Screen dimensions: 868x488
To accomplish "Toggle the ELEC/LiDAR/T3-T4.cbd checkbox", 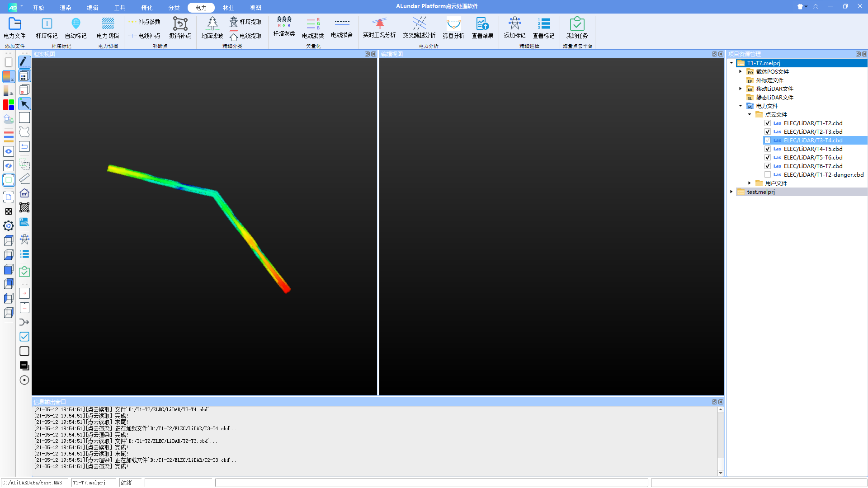I will [x=768, y=141].
